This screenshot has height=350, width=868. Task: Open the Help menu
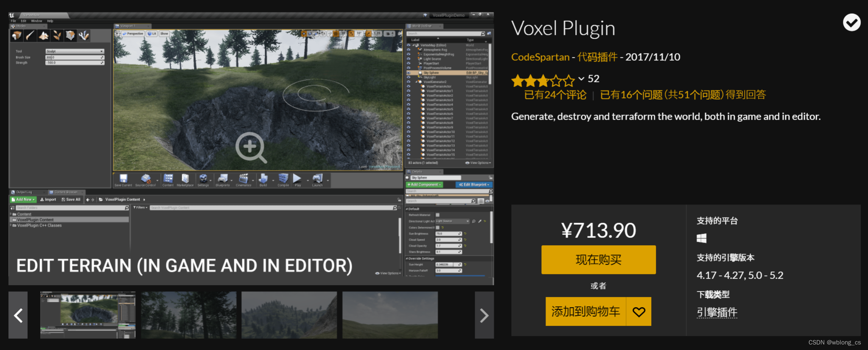point(50,21)
